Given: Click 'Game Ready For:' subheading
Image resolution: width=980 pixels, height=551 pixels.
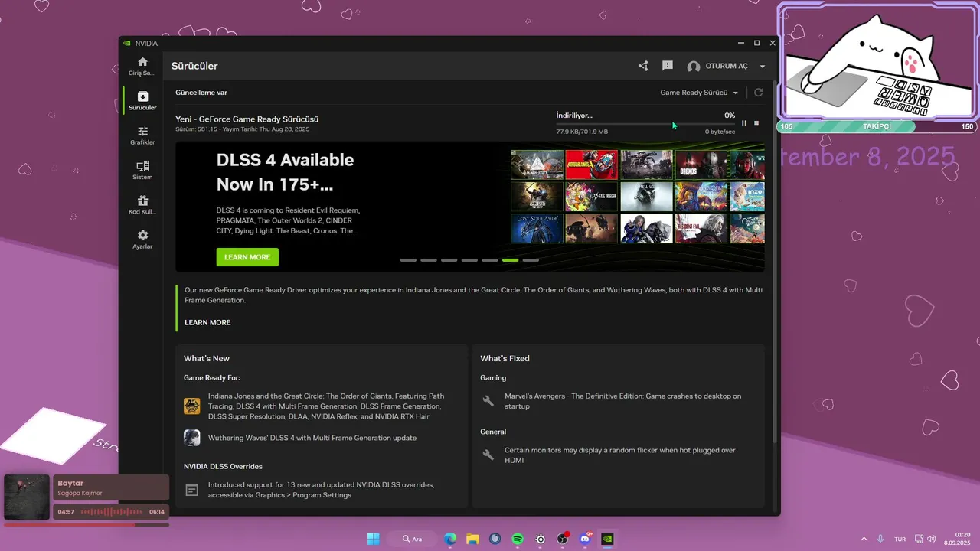Looking at the screenshot, I should tap(212, 377).
